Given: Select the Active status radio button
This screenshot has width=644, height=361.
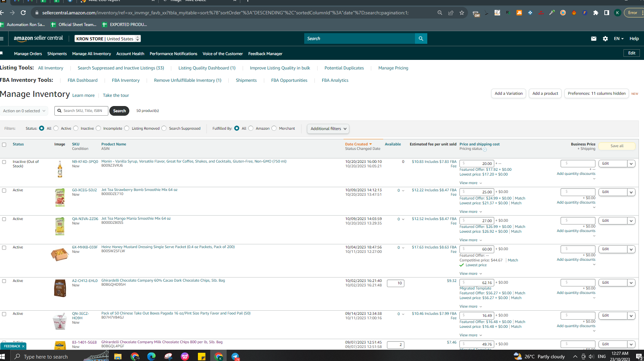Looking at the screenshot, I should click(x=56, y=128).
